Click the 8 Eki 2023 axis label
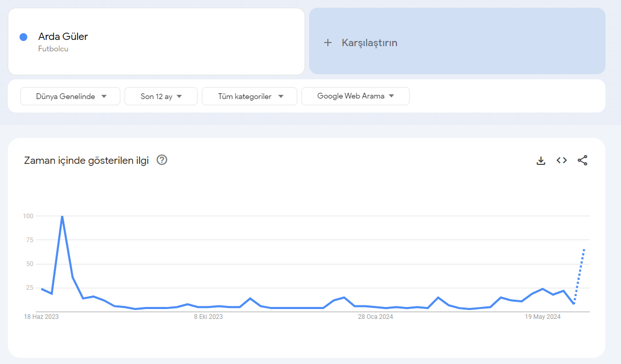The image size is (621, 364). click(x=208, y=317)
